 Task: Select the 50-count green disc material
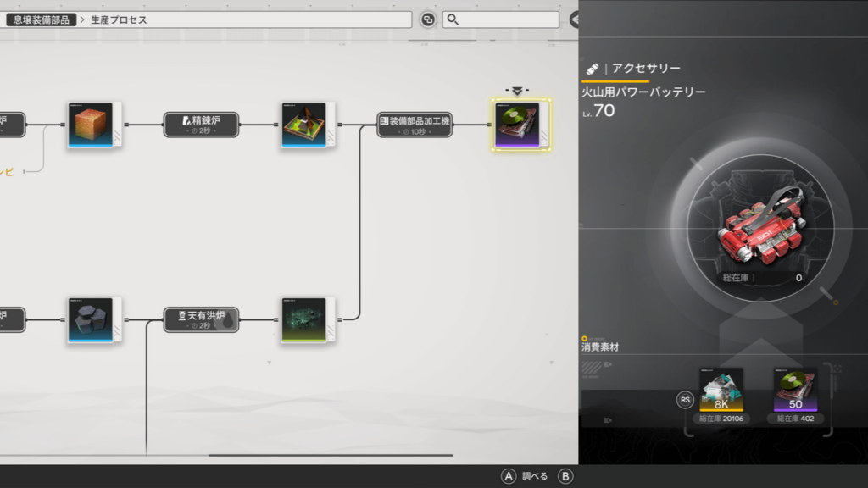tap(795, 390)
